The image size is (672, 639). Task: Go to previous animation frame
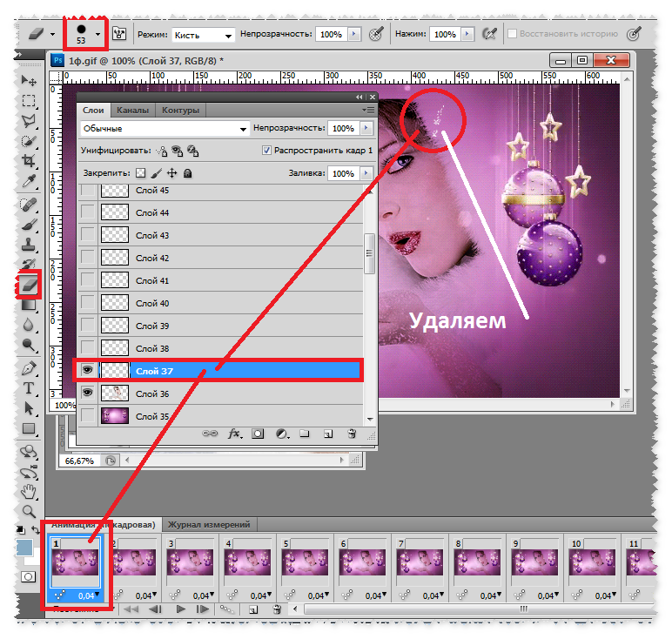tap(156, 609)
